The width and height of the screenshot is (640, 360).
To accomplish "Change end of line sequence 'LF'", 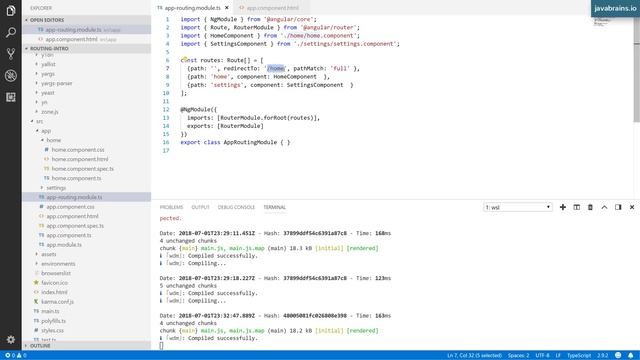I will coord(558,356).
